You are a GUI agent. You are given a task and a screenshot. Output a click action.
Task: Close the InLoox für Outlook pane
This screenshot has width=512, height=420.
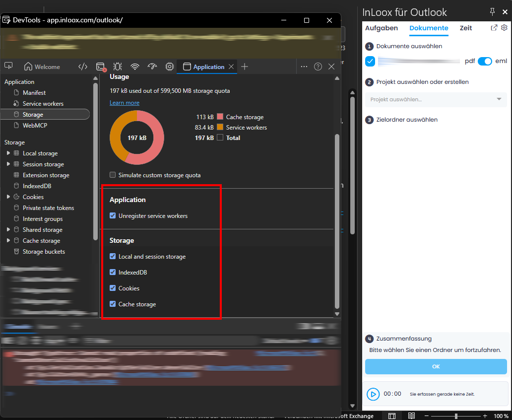coord(505,12)
